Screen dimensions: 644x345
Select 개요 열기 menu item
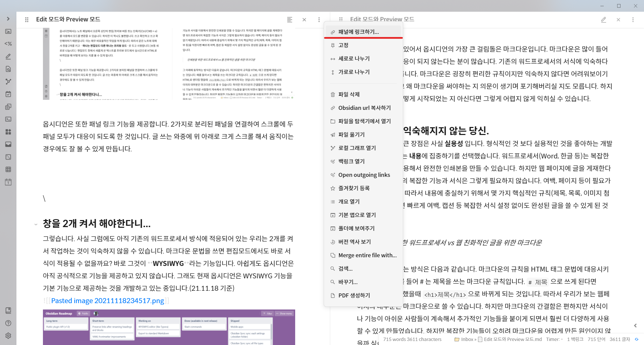363,202
